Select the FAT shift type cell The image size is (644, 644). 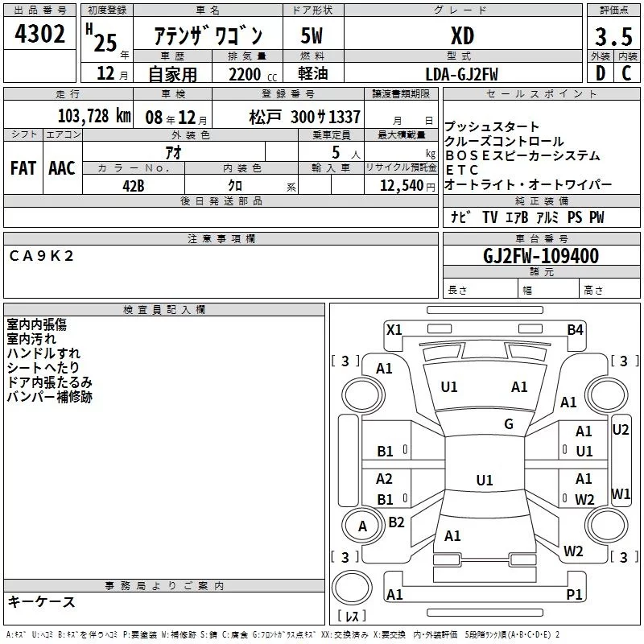pyautogui.click(x=23, y=168)
